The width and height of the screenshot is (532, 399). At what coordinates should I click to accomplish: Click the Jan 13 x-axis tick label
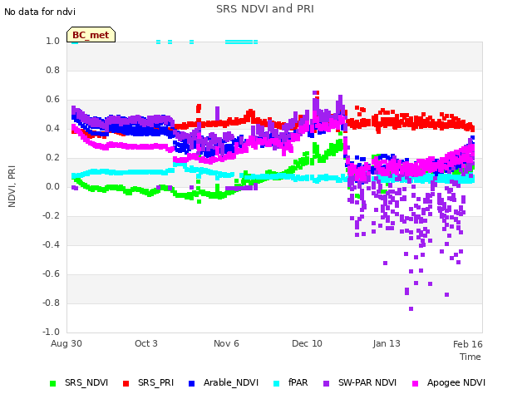[x=387, y=343]
